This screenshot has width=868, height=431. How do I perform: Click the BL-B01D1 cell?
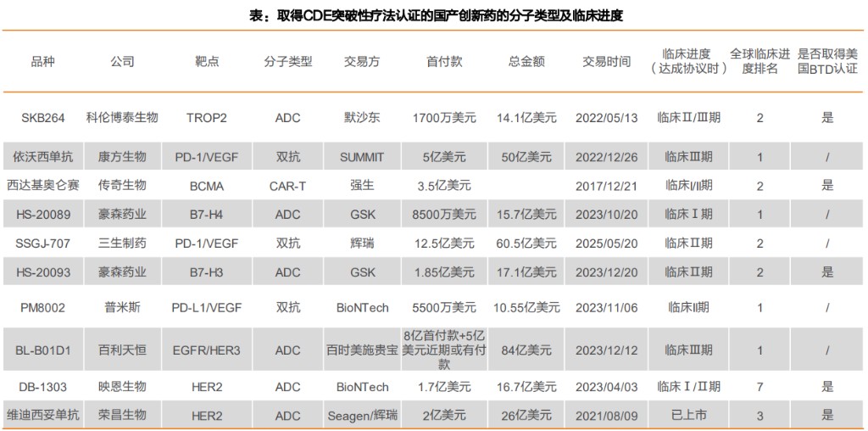(43, 350)
